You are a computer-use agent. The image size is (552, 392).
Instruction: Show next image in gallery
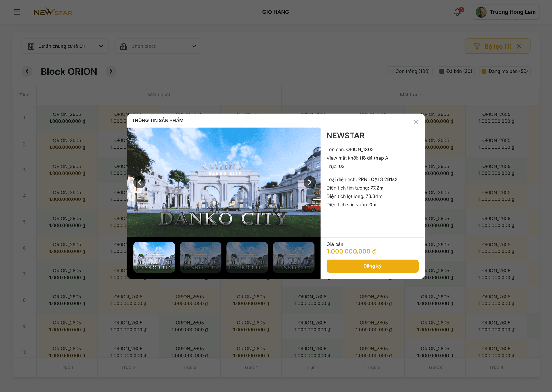[310, 182]
